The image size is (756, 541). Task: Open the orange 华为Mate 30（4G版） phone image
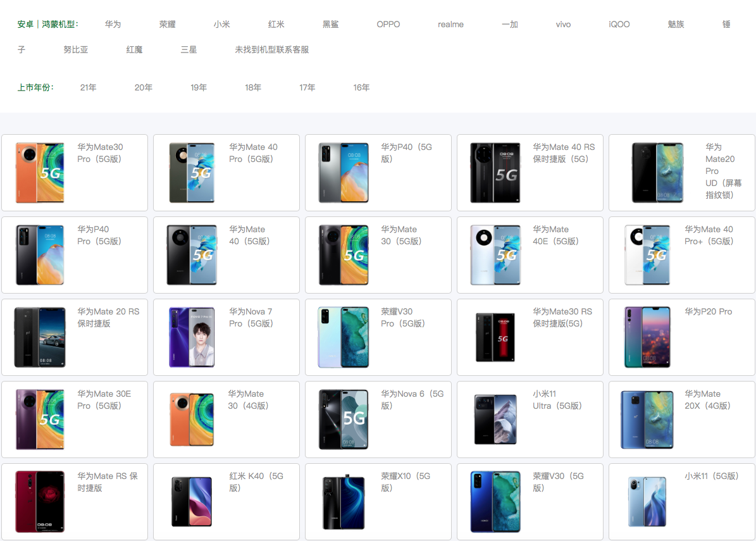pos(192,420)
